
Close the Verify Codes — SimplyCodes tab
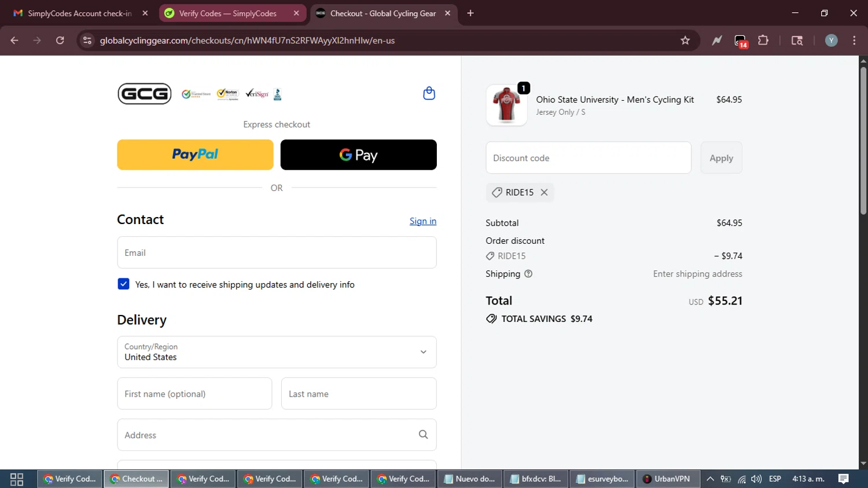pos(296,13)
